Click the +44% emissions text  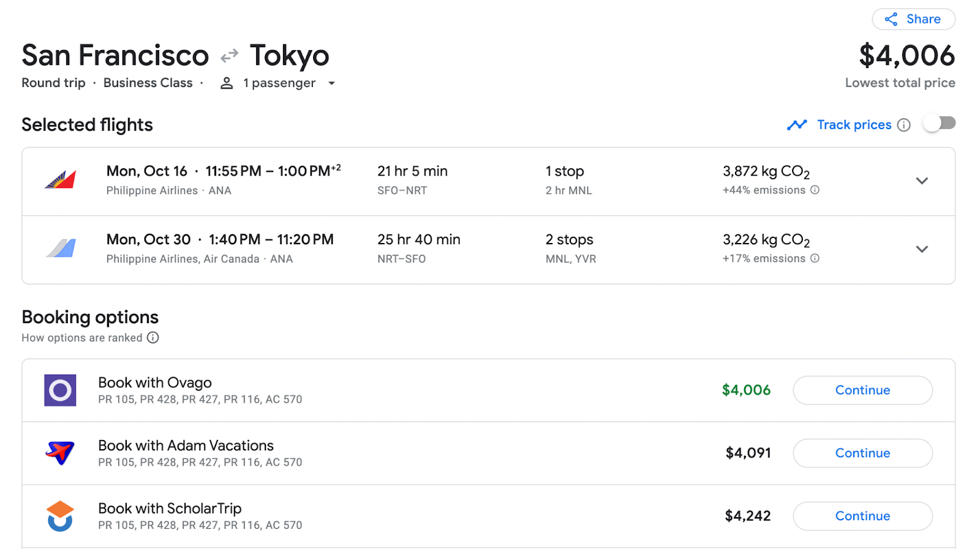click(x=764, y=190)
